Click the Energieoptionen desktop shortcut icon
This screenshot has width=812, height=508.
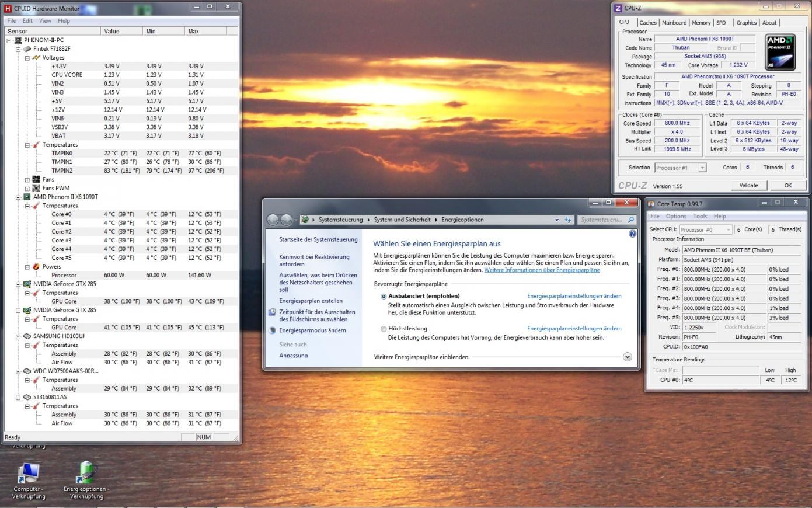(86, 473)
